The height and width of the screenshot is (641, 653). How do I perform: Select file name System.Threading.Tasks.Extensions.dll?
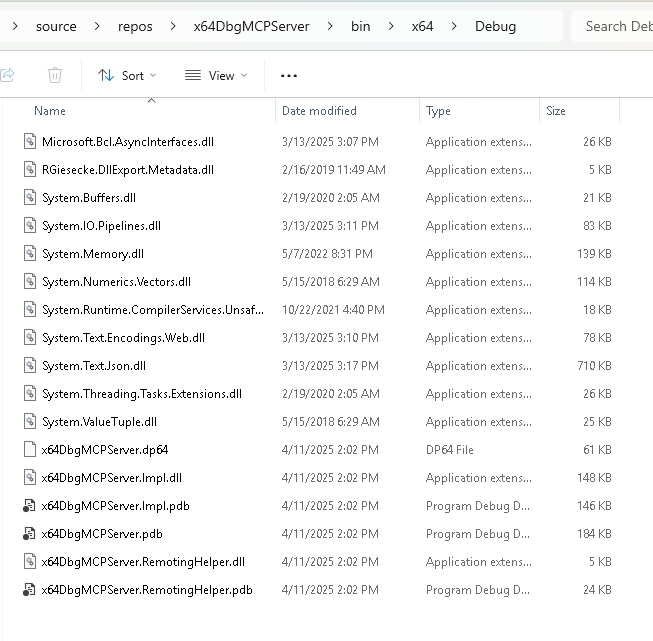click(142, 394)
